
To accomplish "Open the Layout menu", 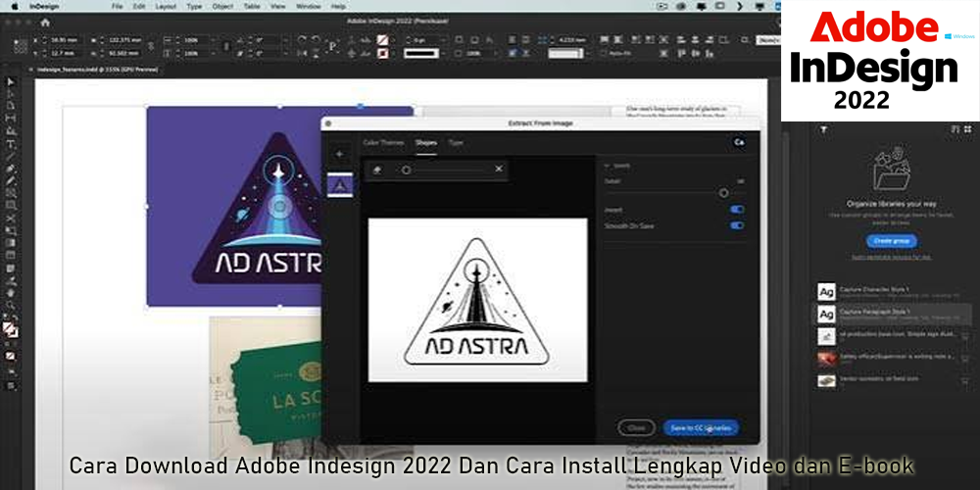I will pos(166,6).
